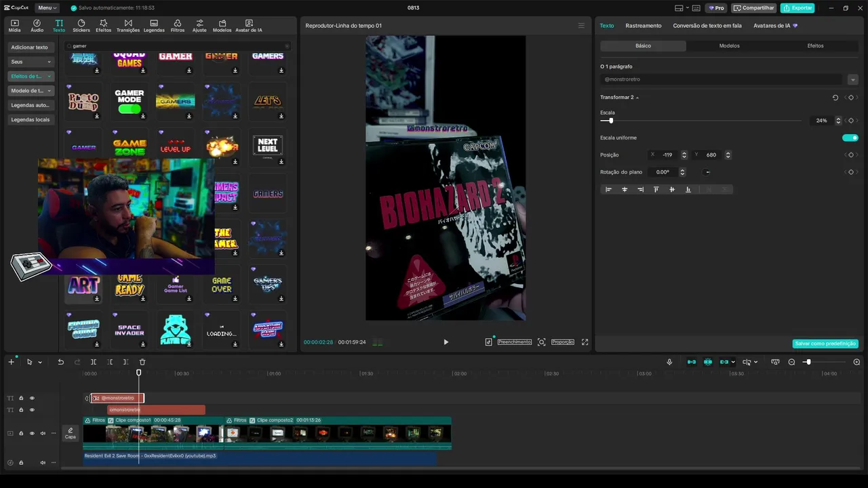Open Legendas locais in the sidebar
The height and width of the screenshot is (488, 868).
[x=31, y=120]
